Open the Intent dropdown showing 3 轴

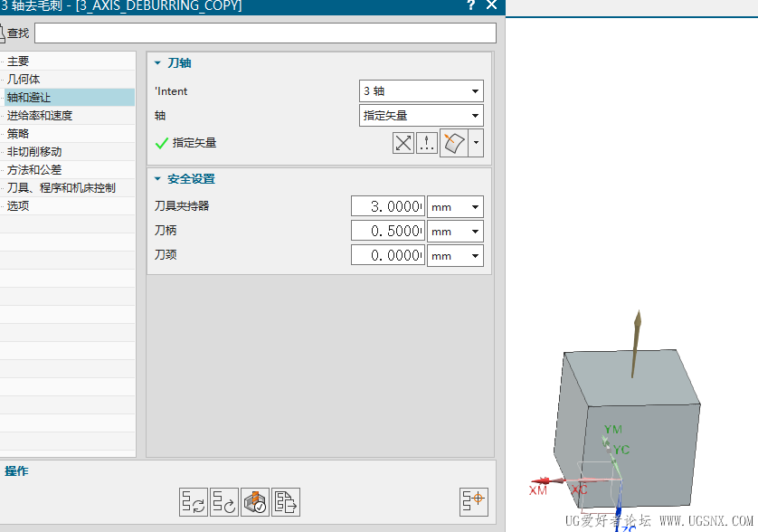(x=421, y=90)
